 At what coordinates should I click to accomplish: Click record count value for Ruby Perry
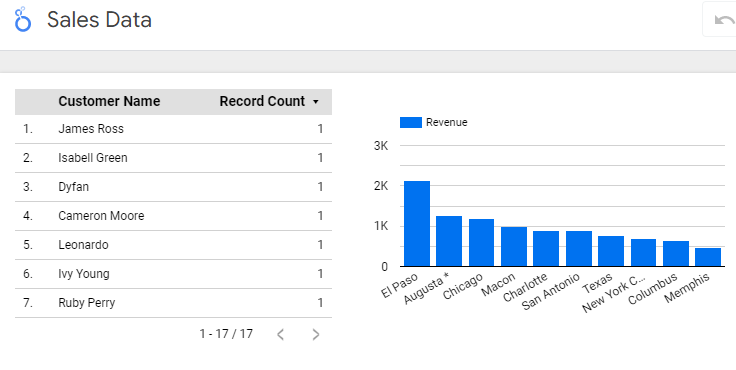click(320, 303)
